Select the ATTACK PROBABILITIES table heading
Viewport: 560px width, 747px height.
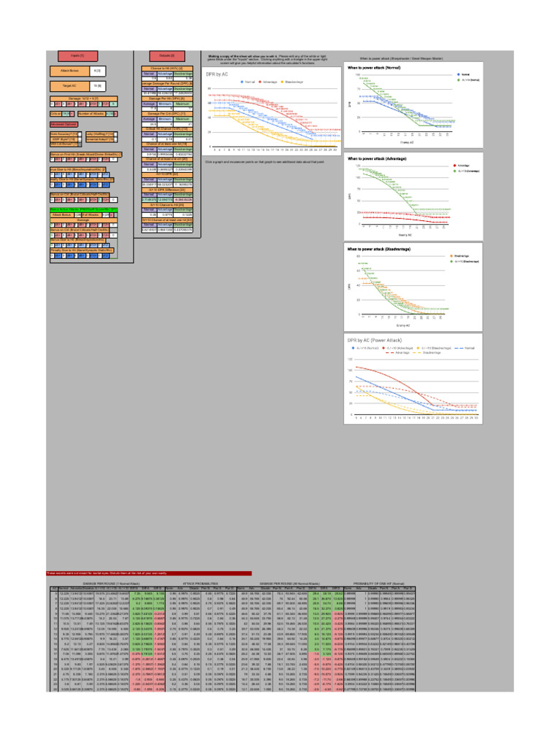pyautogui.click(x=200, y=583)
